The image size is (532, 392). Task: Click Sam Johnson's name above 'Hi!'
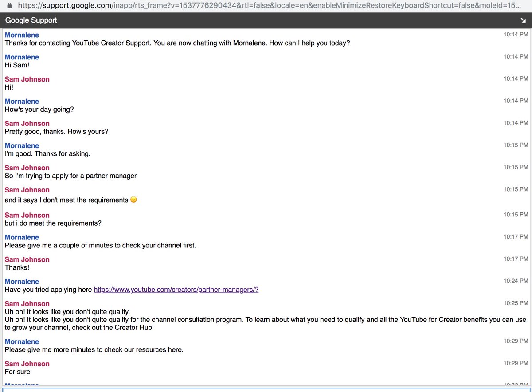[x=27, y=79]
